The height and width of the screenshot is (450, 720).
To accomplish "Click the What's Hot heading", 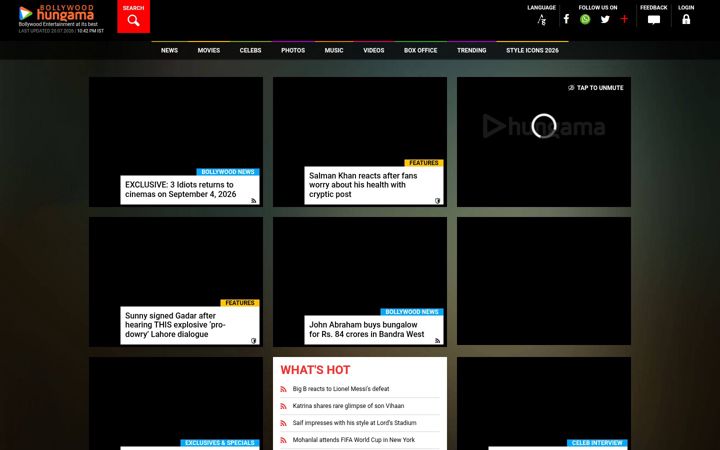I will [x=315, y=370].
